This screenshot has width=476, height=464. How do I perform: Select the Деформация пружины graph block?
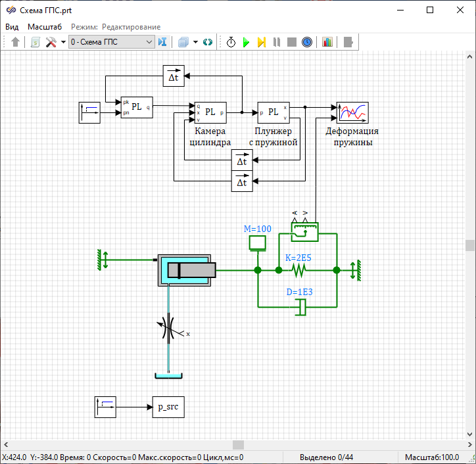[352, 113]
